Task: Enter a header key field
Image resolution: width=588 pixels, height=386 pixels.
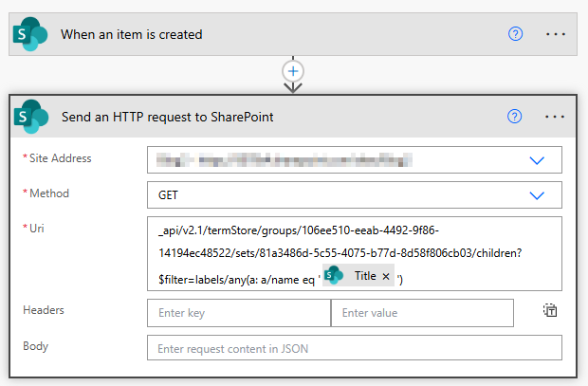Action: 238,312
